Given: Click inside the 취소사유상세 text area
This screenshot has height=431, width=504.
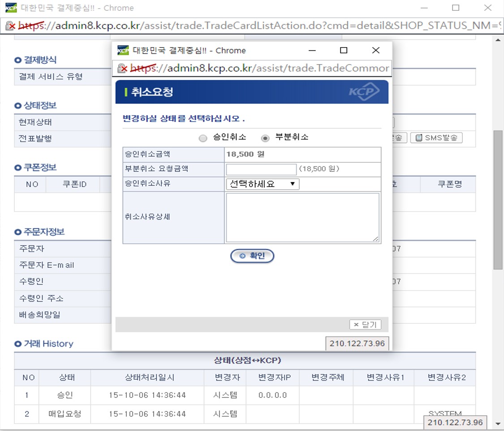Looking at the screenshot, I should [302, 217].
